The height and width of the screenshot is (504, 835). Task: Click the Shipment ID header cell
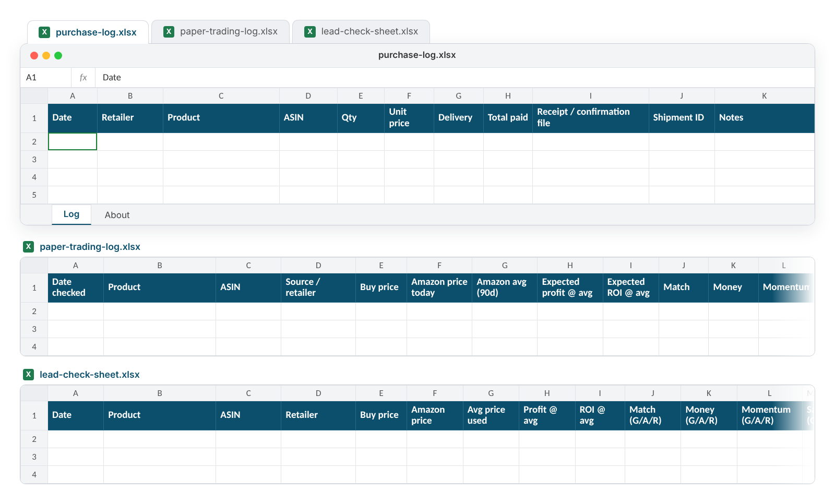(682, 118)
